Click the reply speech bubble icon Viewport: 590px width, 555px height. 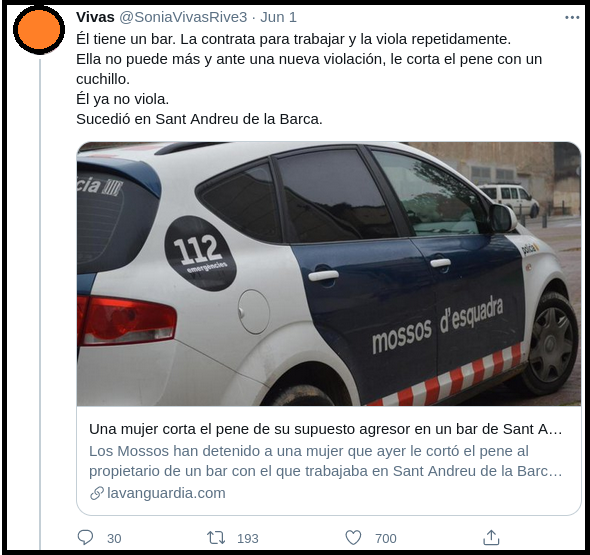[85, 537]
